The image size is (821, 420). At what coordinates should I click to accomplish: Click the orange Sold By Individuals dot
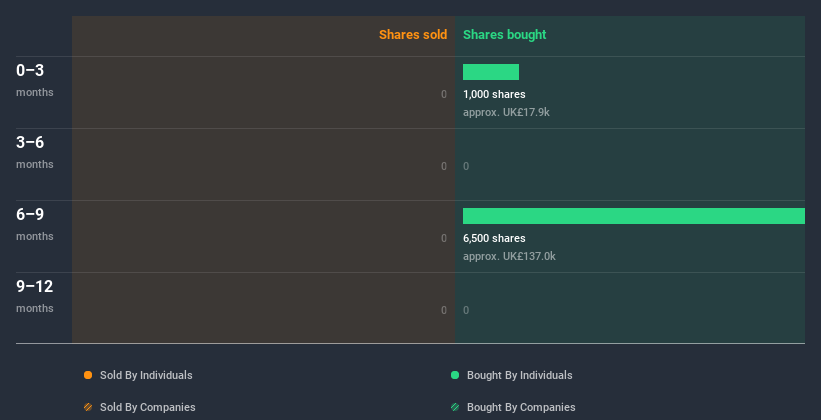tap(88, 375)
